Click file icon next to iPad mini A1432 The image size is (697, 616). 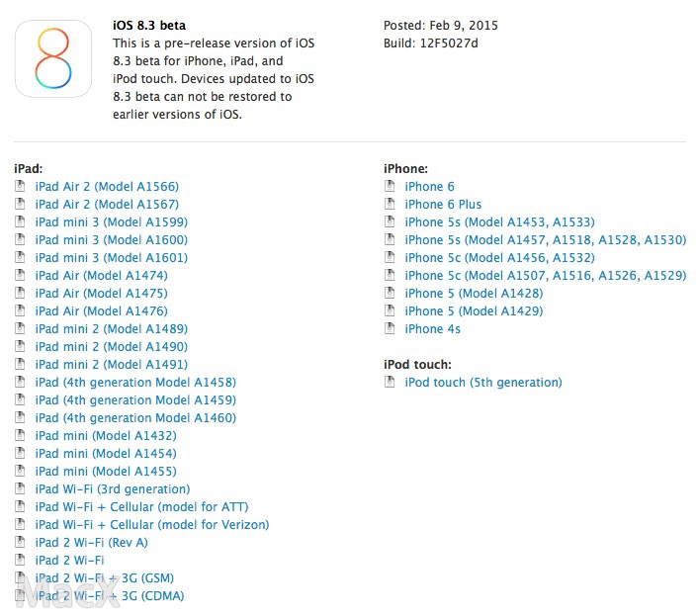click(20, 436)
